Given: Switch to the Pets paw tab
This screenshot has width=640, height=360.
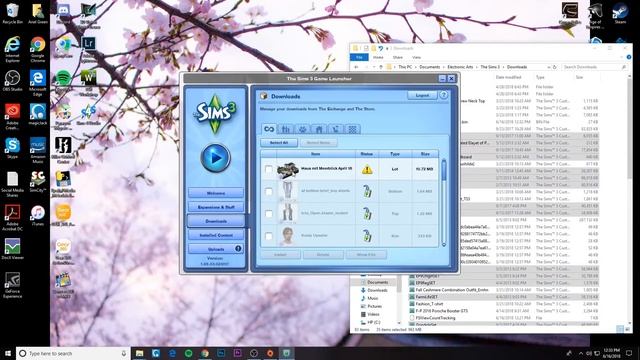Looking at the screenshot, I should [x=302, y=129].
